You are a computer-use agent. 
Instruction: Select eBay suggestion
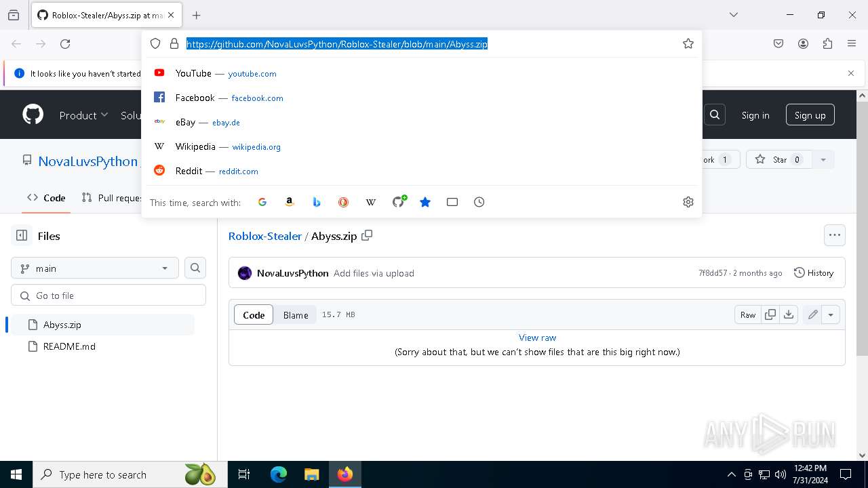point(422,122)
